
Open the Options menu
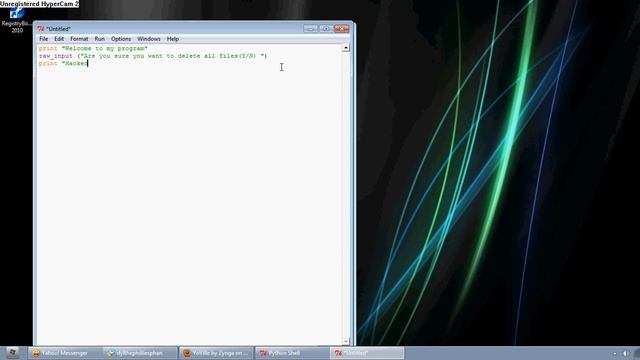(x=121, y=39)
